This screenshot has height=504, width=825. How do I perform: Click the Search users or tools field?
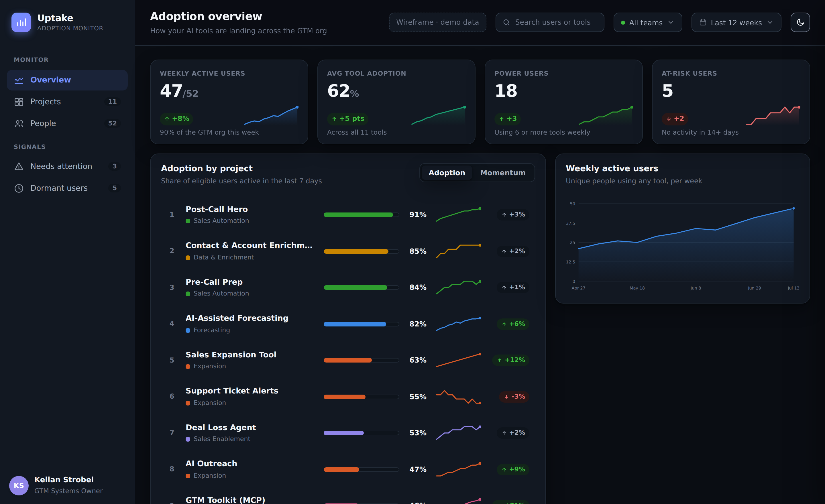click(549, 22)
